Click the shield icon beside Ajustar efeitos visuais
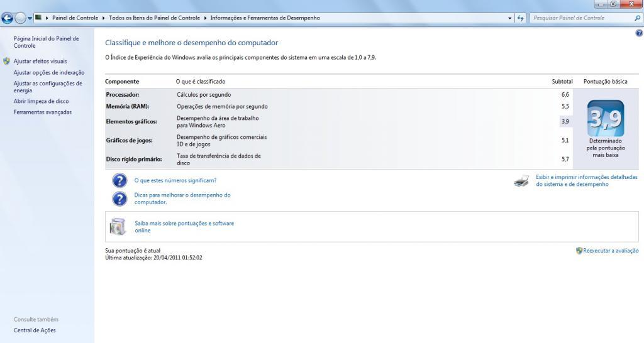This screenshot has width=644, height=343. pos(6,61)
